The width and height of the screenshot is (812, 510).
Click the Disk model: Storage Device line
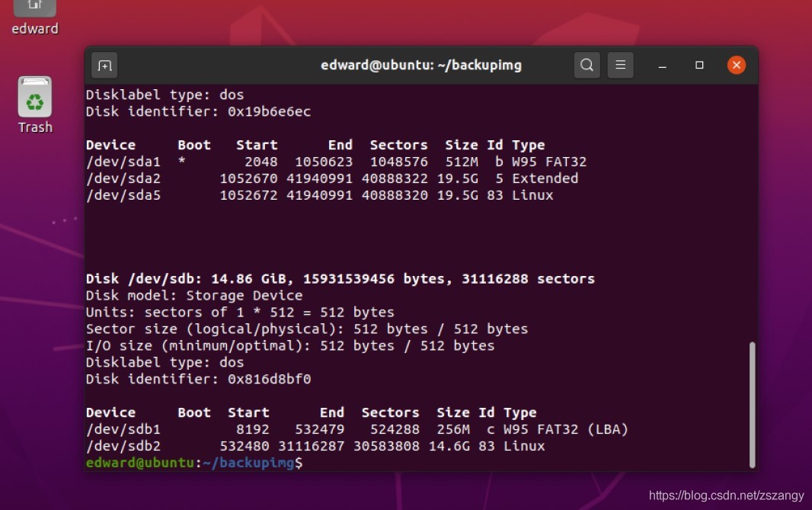point(194,296)
